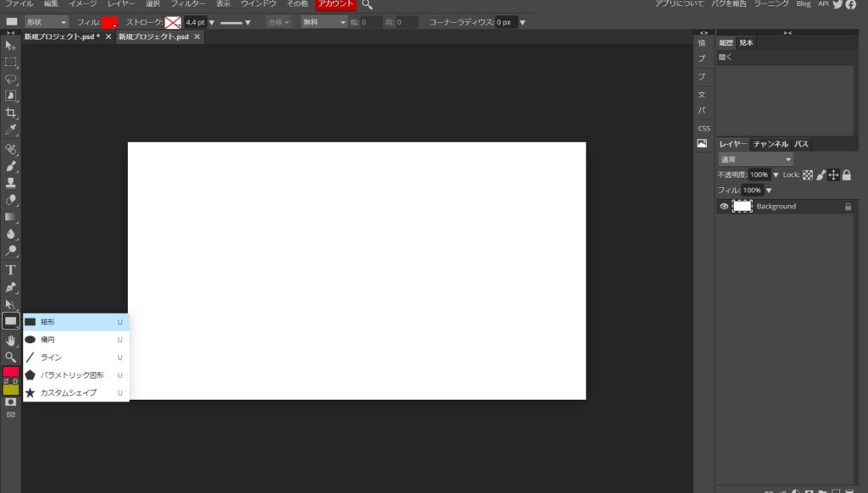Expand the 形状 shape mode dropdown
Viewport: 868px width, 493px height.
pos(46,22)
